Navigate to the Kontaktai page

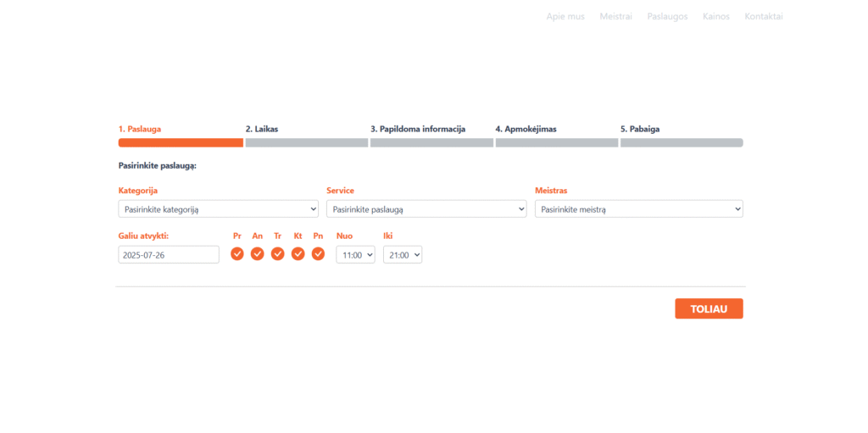tap(763, 16)
